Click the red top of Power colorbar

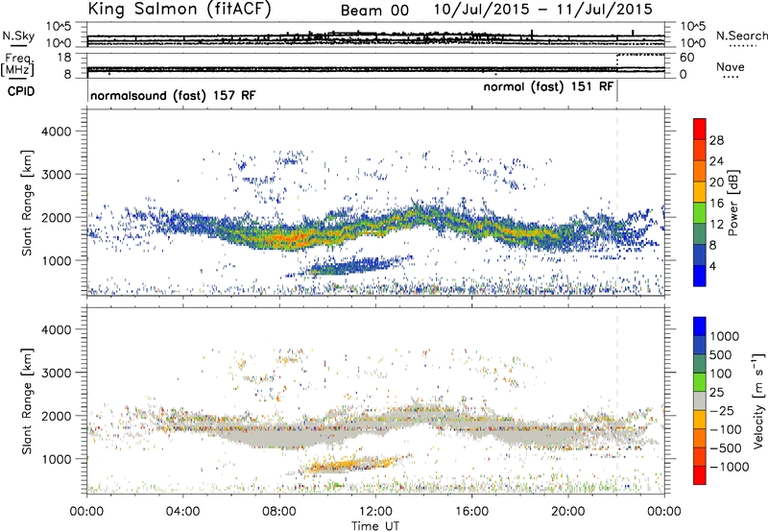tap(700, 127)
